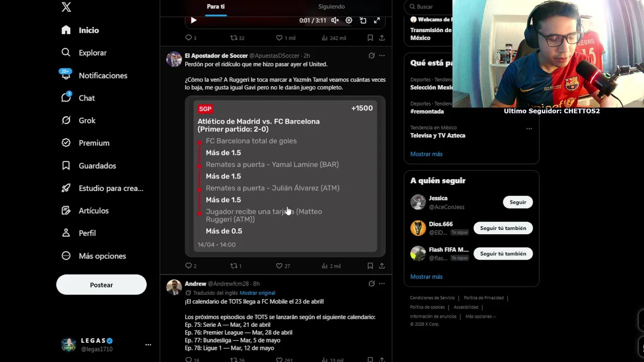Switch to the Siguiendo tab
The height and width of the screenshot is (362, 644).
[x=332, y=7]
